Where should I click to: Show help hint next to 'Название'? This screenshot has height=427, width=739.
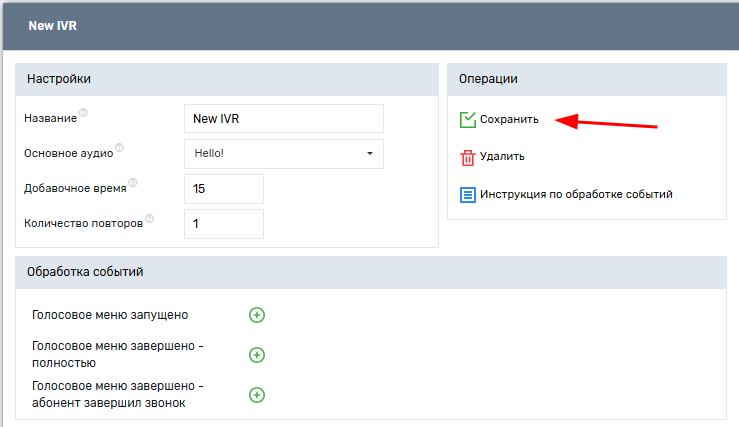[83, 113]
